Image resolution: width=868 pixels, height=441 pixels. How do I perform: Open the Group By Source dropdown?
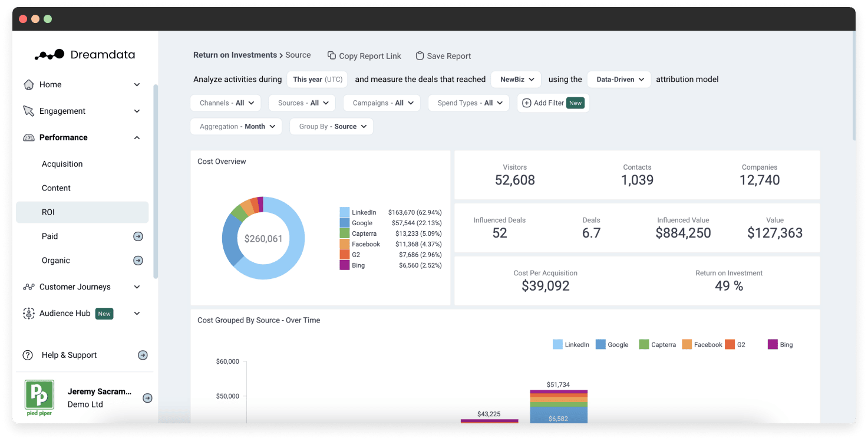pyautogui.click(x=332, y=126)
